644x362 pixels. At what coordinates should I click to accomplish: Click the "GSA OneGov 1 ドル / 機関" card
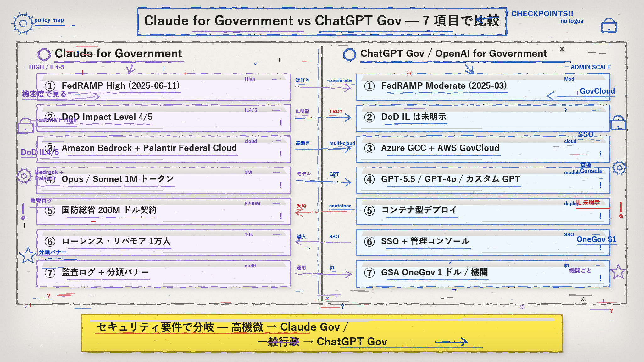[x=483, y=274]
